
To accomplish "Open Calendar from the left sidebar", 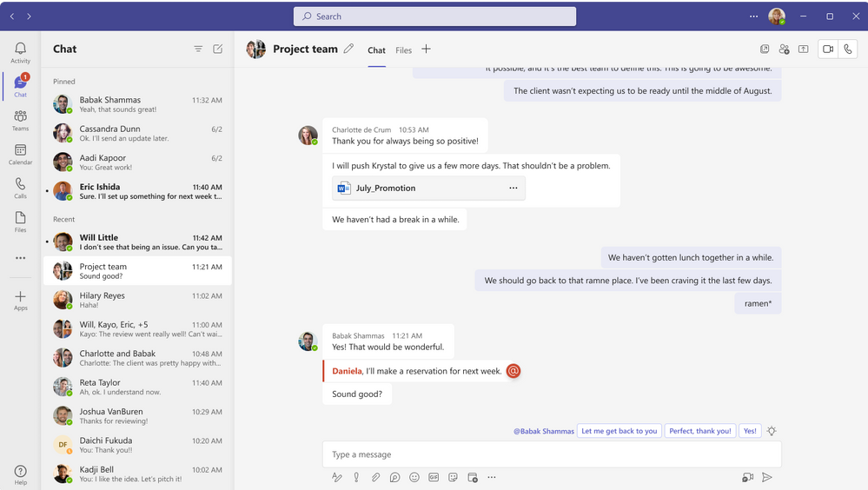I will point(20,155).
